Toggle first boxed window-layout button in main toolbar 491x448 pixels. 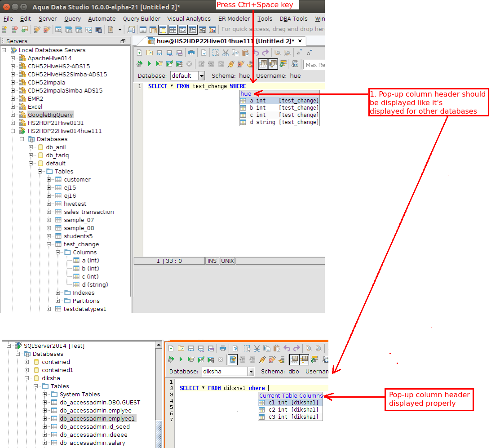tap(163, 30)
